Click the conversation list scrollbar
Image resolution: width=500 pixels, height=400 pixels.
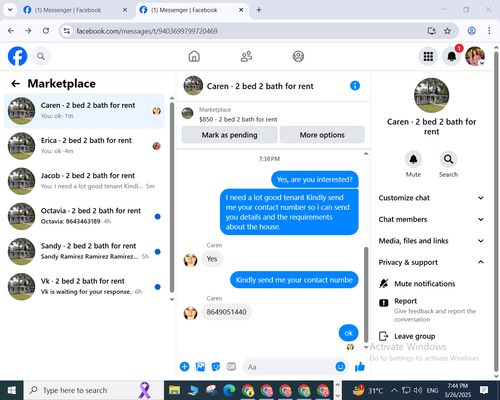coord(172,197)
